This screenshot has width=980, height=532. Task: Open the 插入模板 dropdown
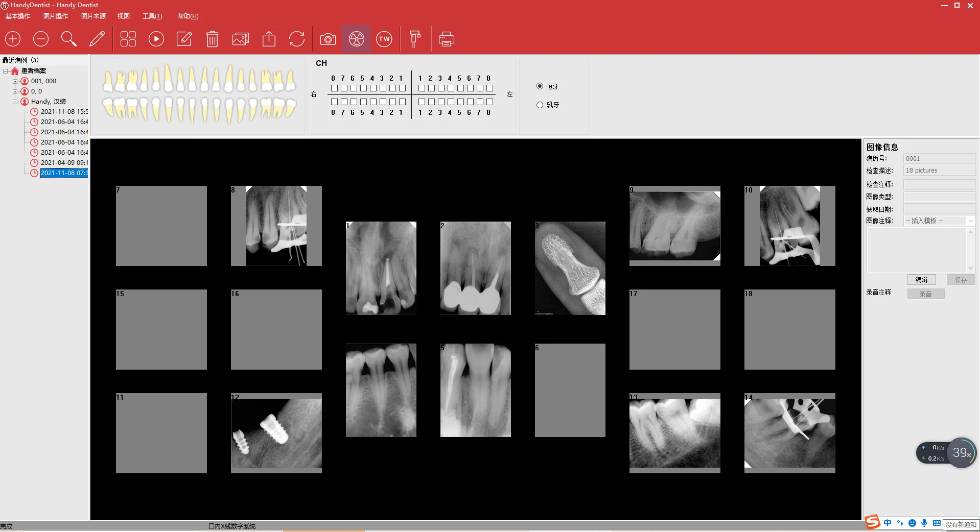[x=939, y=221]
